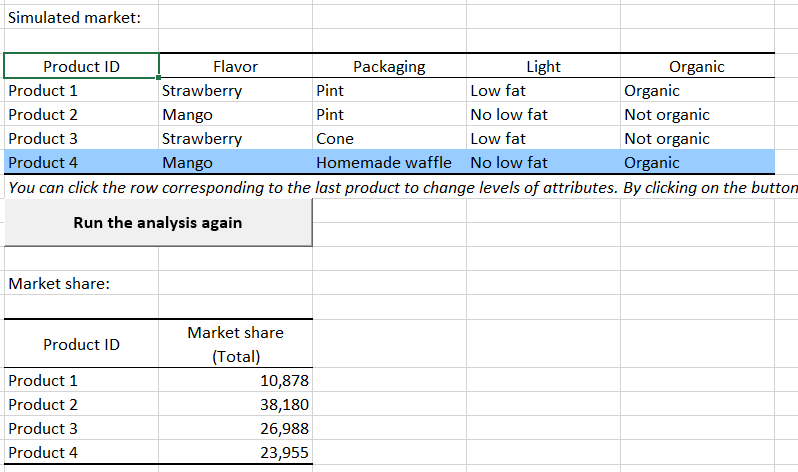Select the Simulated market title cell
The width and height of the screenshot is (798, 472).
coord(75,18)
